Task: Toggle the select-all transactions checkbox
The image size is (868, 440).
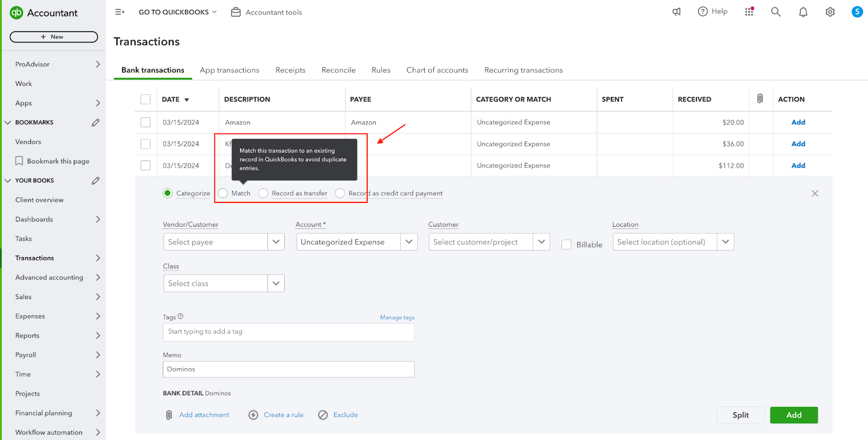Action: coord(145,99)
